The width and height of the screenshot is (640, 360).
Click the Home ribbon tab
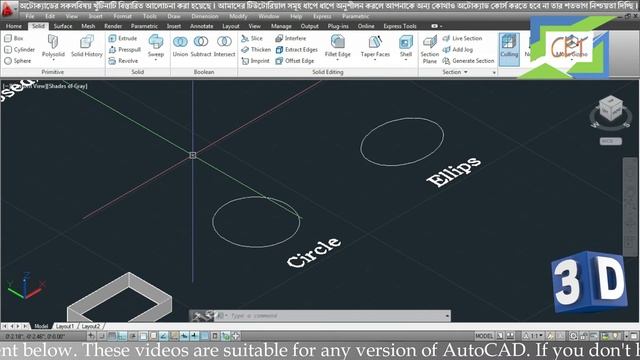[14, 26]
